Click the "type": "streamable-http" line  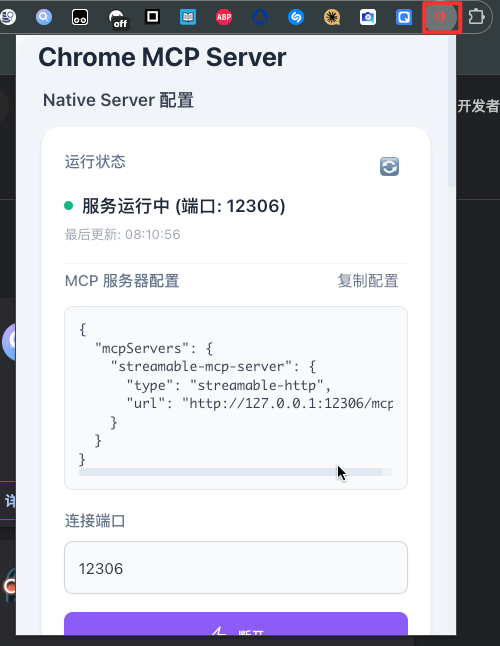click(229, 385)
